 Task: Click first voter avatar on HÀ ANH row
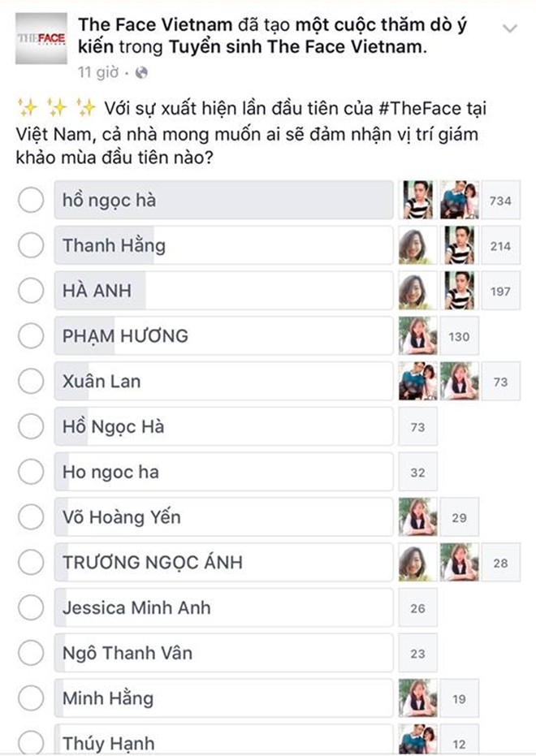pyautogui.click(x=413, y=291)
